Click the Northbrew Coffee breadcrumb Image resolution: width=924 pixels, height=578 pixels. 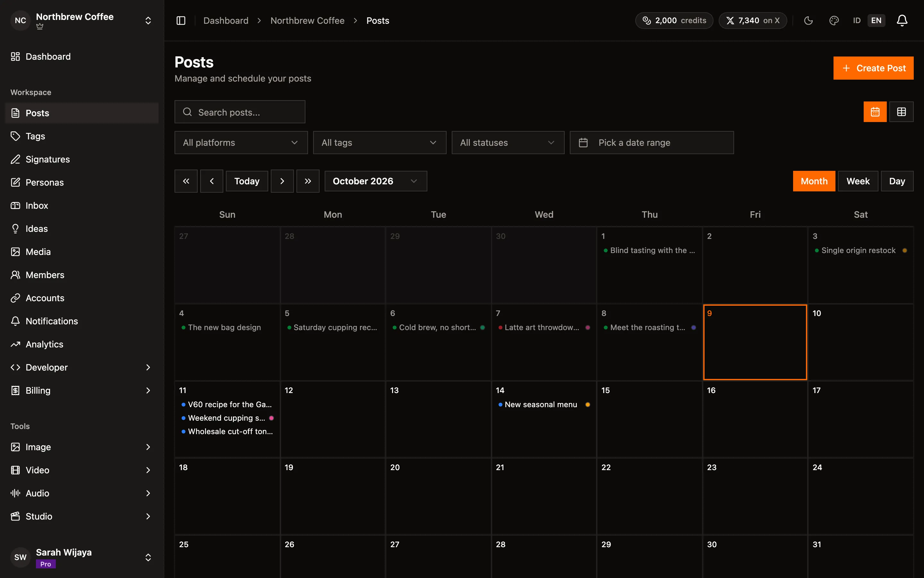[307, 21]
